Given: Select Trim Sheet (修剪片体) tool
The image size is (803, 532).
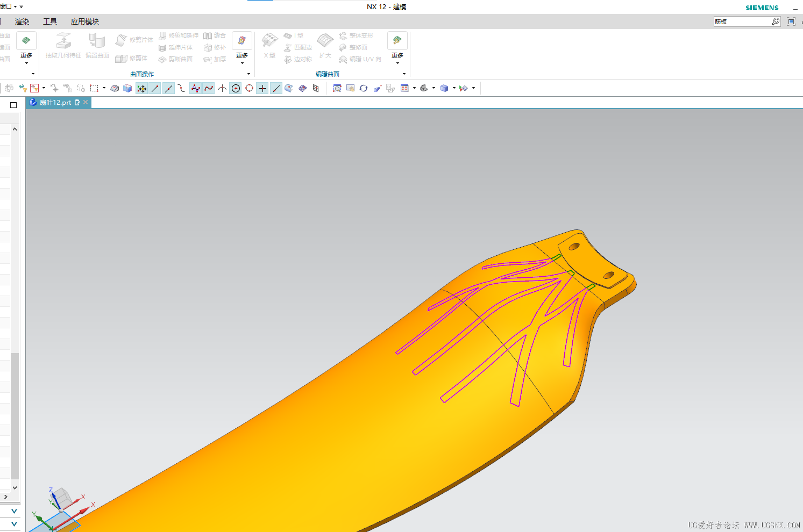Looking at the screenshot, I should pyautogui.click(x=134, y=40).
